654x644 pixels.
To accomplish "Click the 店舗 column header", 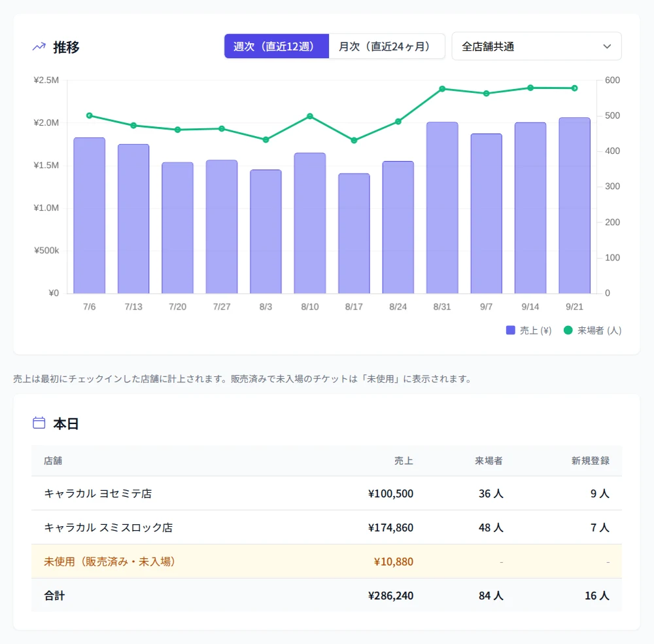I will (x=53, y=460).
